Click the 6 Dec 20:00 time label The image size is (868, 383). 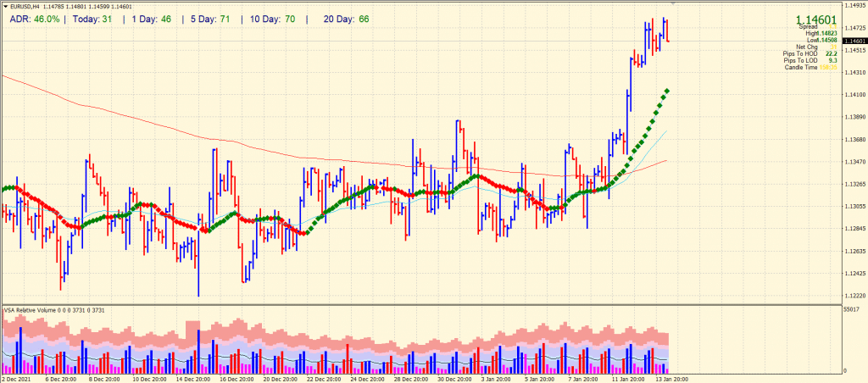60,380
